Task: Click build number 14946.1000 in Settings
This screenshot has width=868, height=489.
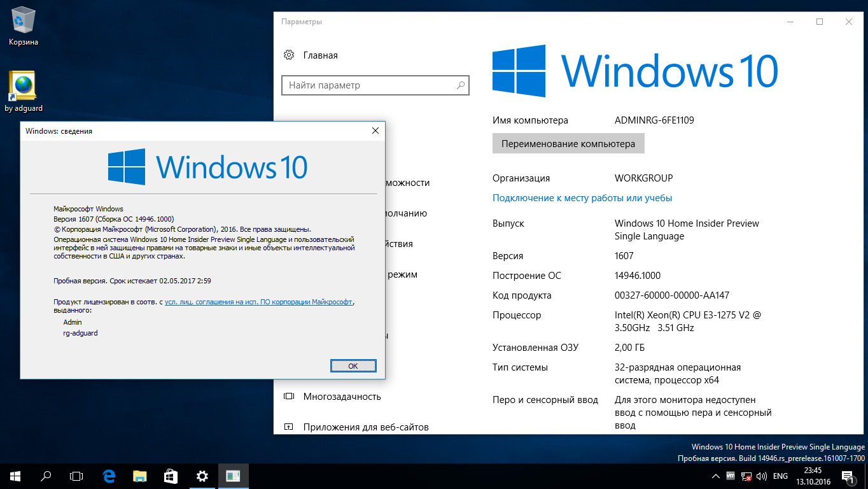Action: [x=638, y=276]
